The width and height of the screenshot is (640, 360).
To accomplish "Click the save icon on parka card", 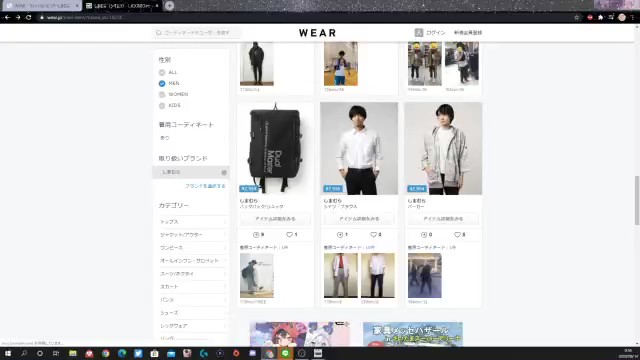I will click(x=424, y=235).
